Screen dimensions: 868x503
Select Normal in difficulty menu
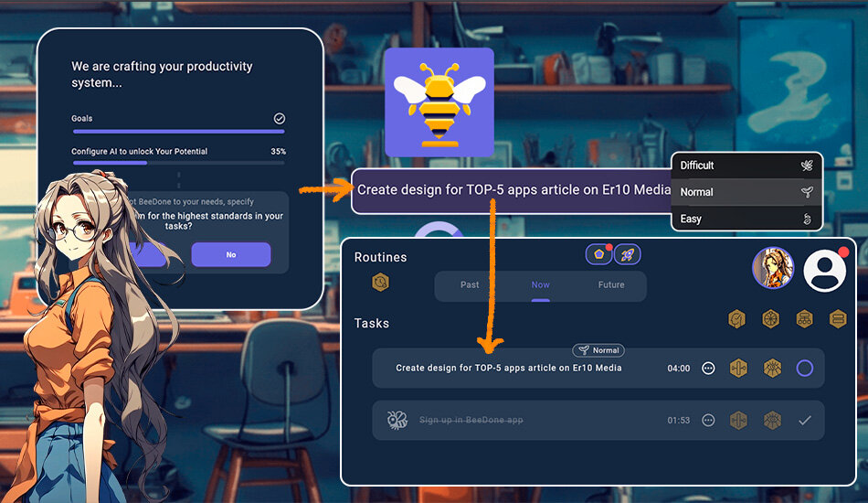pyautogui.click(x=746, y=192)
